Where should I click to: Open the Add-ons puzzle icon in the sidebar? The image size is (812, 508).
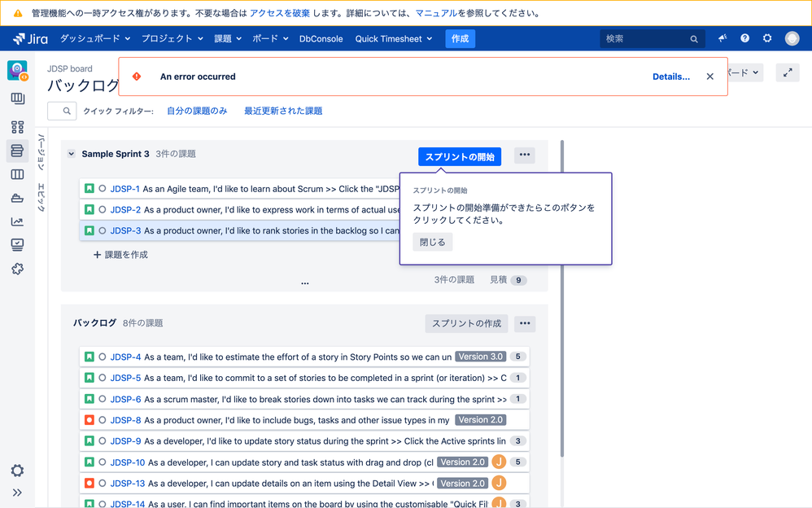pos(17,269)
